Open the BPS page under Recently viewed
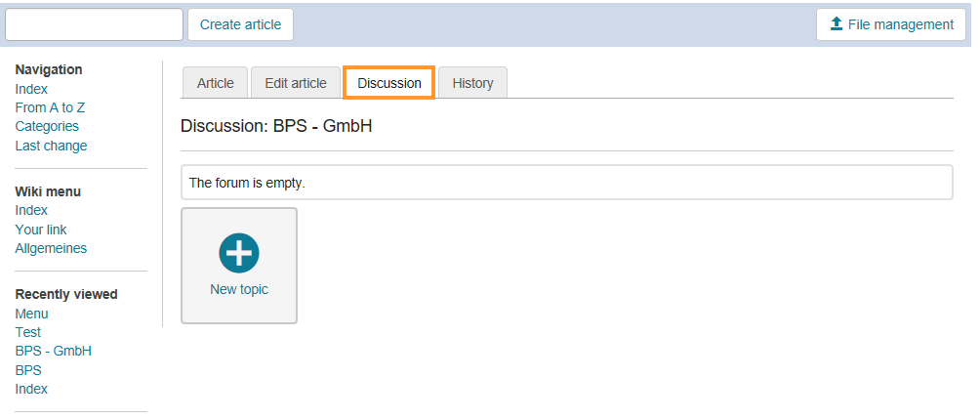This screenshot has width=980, height=420. (x=28, y=370)
